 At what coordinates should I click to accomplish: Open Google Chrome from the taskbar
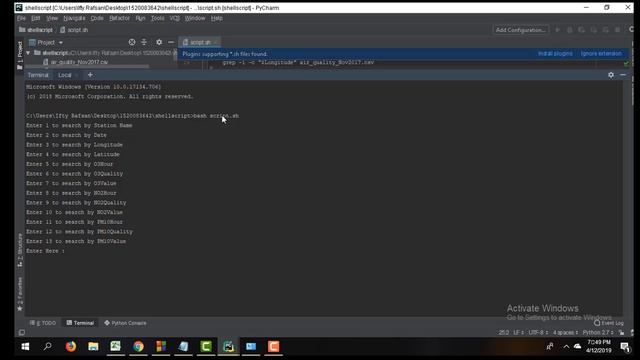(x=138, y=347)
